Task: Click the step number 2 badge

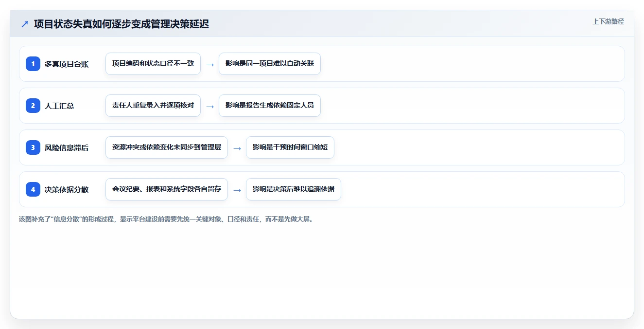Action: point(33,106)
